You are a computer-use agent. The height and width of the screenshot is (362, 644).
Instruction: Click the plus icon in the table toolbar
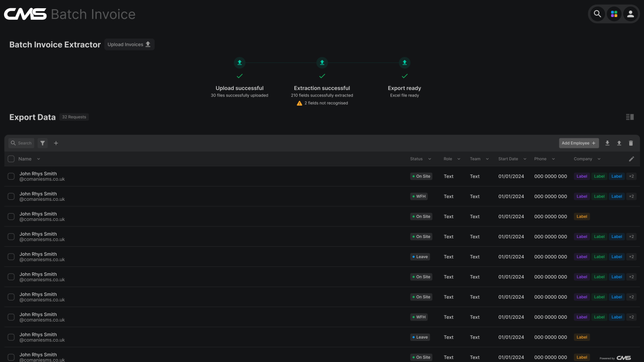tap(56, 143)
